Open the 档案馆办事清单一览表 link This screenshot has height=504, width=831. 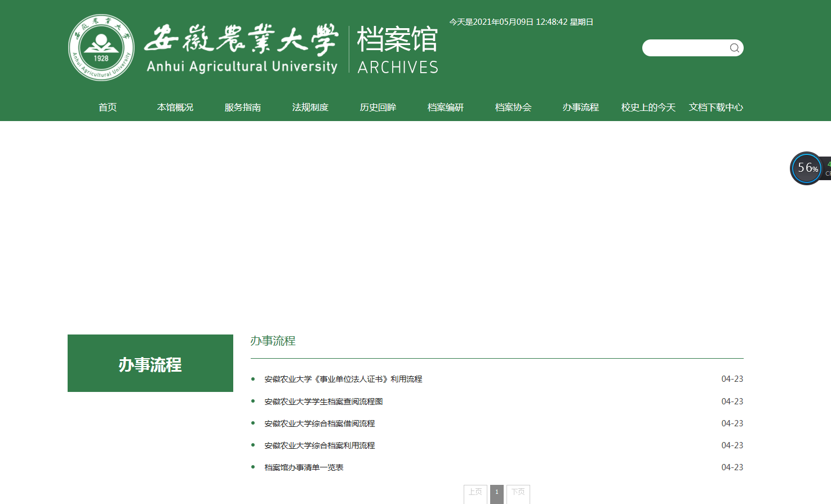[304, 467]
